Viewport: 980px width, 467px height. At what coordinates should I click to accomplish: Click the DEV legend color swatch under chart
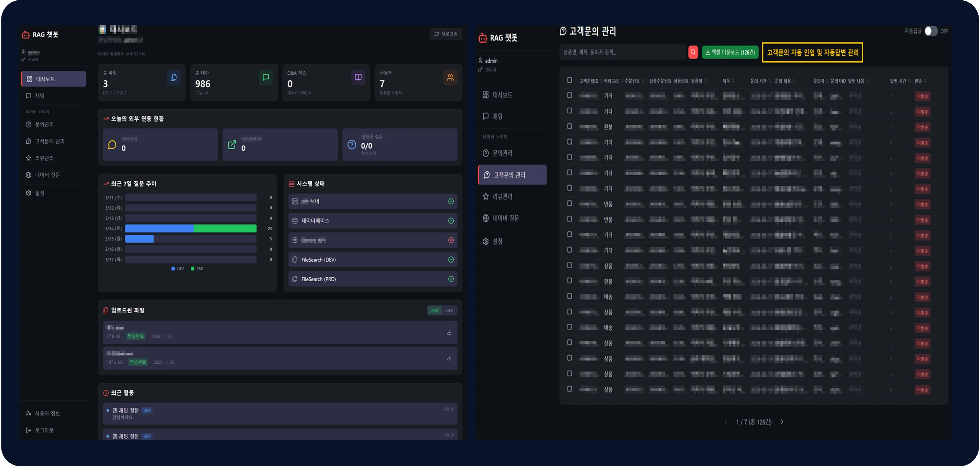pos(173,269)
